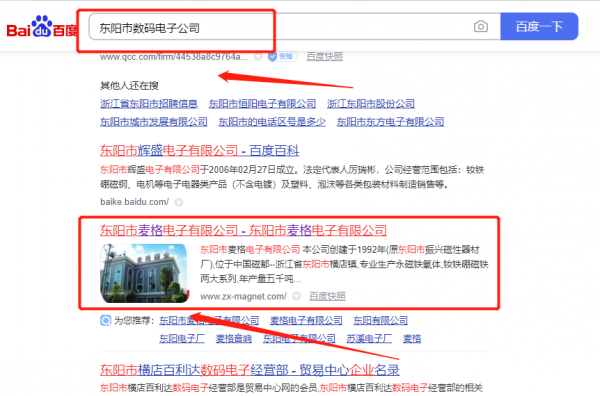Open related search 东阳市的电话区号是多少
Image resolution: width=600 pixels, height=396 pixels.
coord(272,122)
